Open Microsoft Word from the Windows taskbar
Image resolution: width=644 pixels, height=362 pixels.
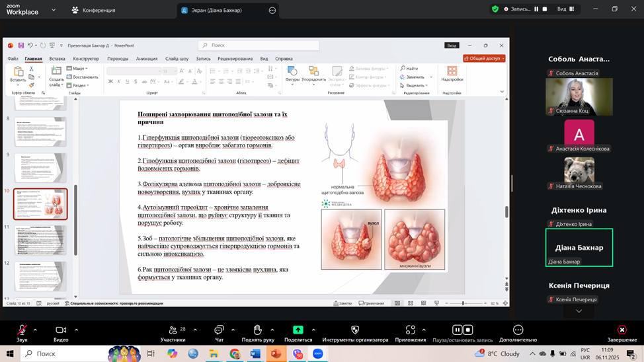click(256, 354)
